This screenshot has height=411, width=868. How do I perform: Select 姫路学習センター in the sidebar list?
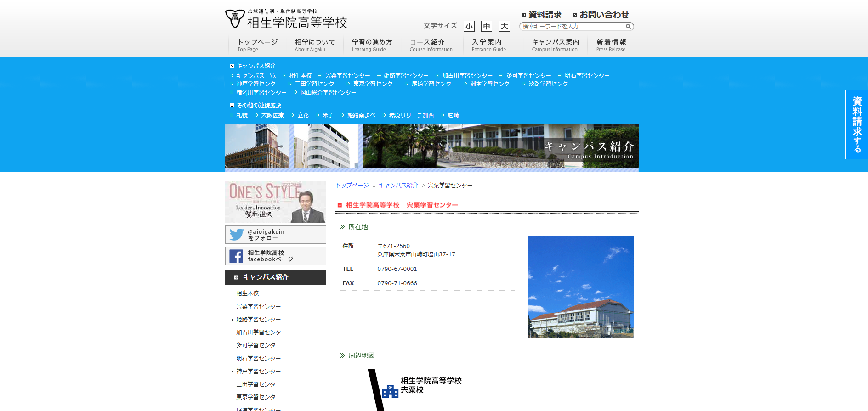pyautogui.click(x=258, y=320)
